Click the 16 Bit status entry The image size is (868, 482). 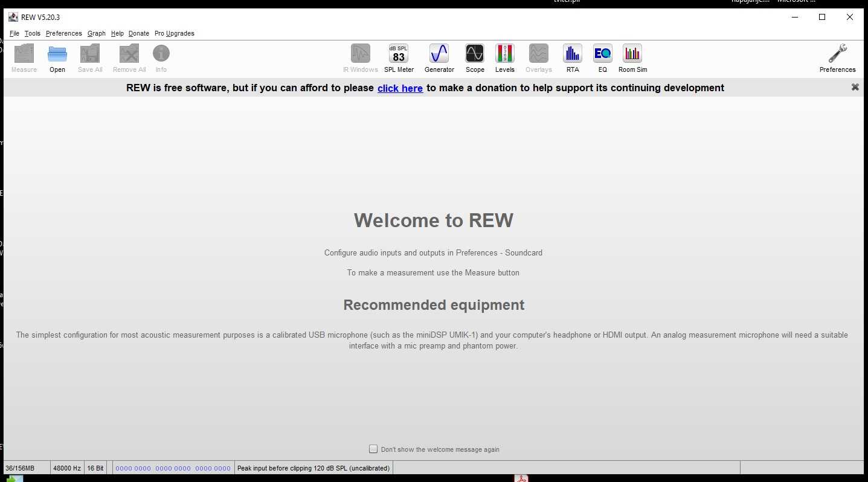(x=95, y=468)
